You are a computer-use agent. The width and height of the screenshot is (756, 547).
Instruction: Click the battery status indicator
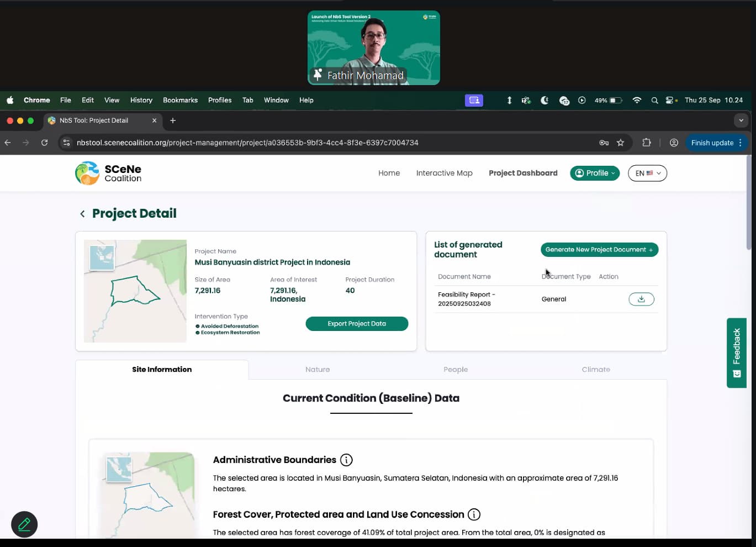pos(609,100)
